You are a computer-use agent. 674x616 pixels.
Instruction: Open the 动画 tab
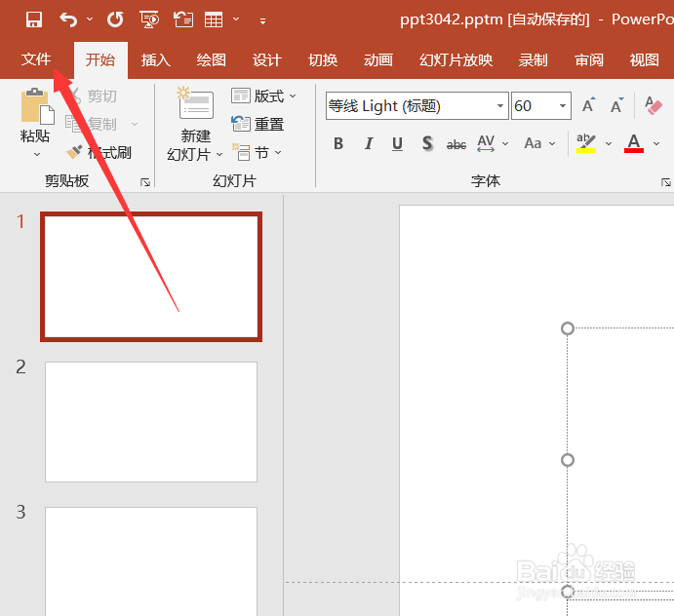pyautogui.click(x=378, y=59)
